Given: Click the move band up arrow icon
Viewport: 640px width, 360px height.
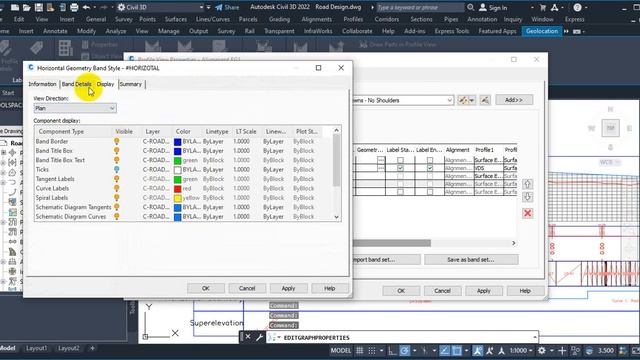Looking at the screenshot, I should [527, 184].
